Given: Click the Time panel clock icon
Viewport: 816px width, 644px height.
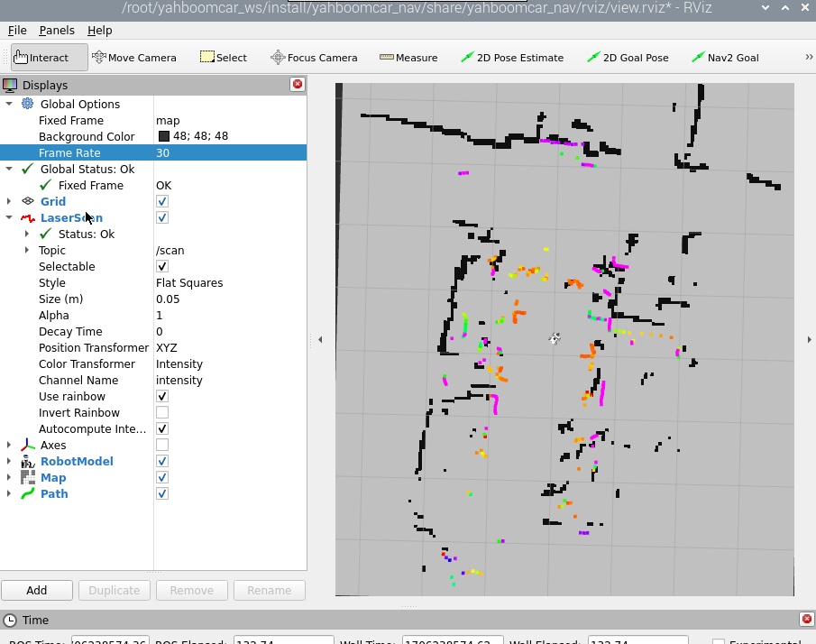Looking at the screenshot, I should click(x=10, y=620).
